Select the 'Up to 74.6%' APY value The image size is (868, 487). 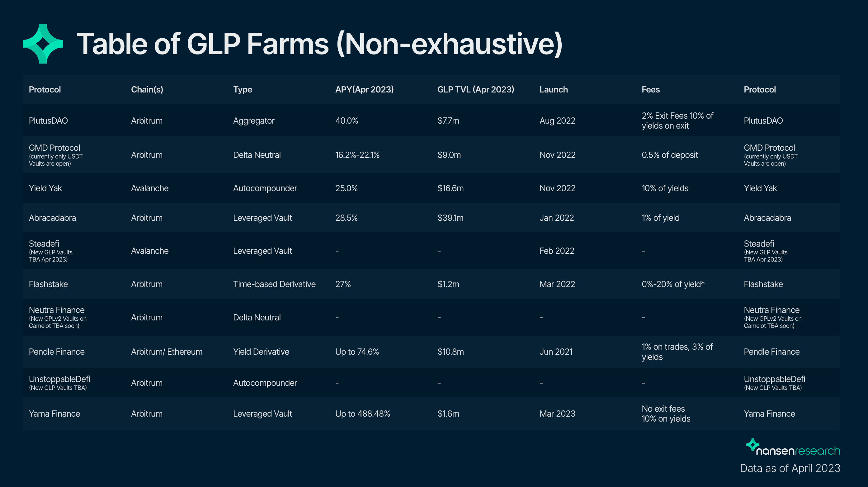[357, 352]
